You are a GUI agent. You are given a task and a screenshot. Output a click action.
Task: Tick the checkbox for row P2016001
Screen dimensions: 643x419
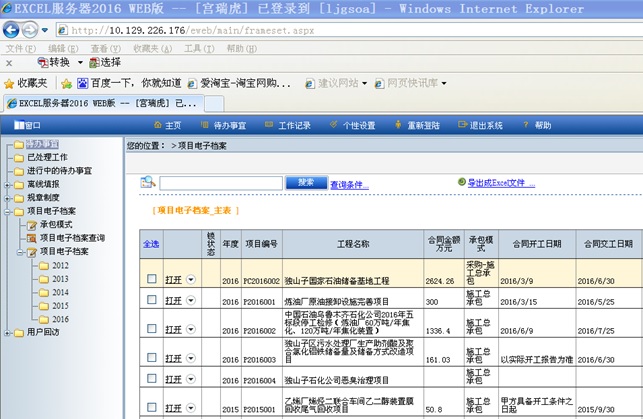(152, 300)
